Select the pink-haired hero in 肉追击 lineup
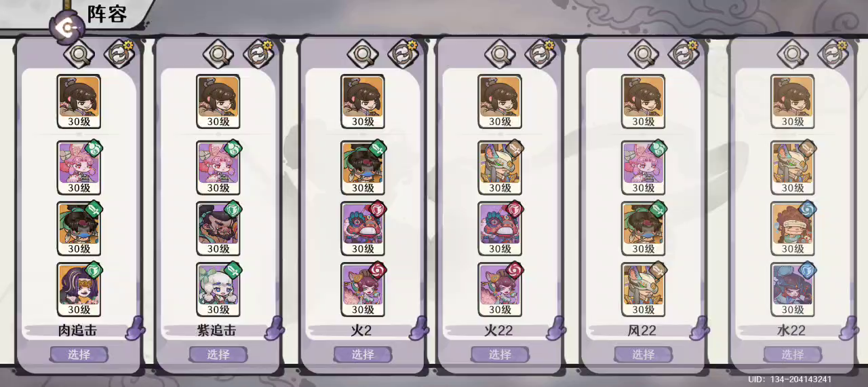 79,167
